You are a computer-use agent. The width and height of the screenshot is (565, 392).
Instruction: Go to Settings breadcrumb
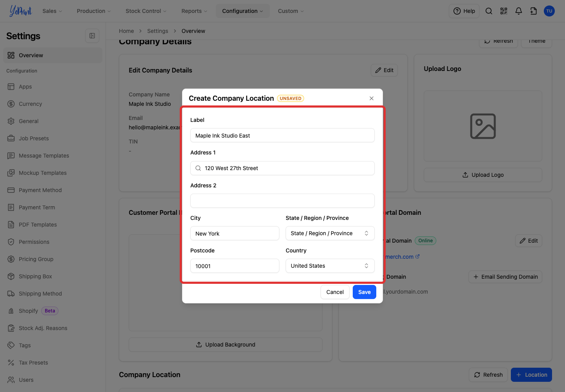(x=158, y=31)
